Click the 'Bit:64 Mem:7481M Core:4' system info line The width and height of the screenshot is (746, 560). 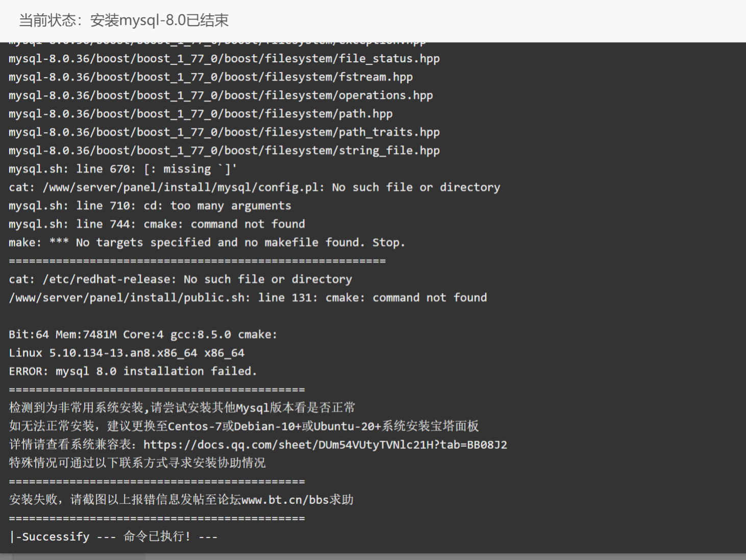point(143,335)
